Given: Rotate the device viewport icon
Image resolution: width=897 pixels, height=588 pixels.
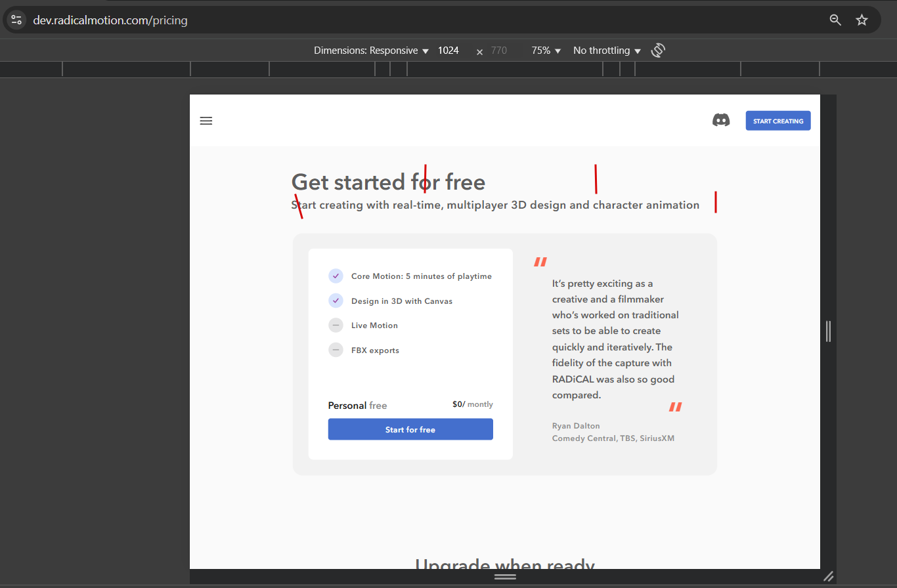Looking at the screenshot, I should pyautogui.click(x=658, y=51).
